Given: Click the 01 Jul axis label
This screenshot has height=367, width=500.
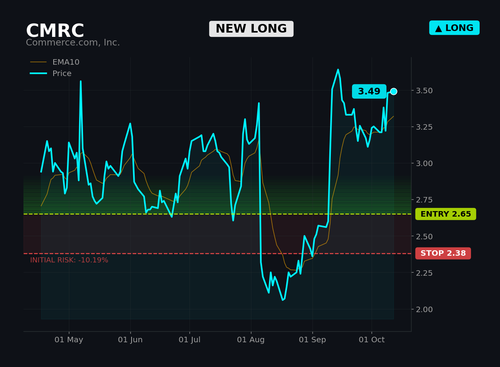Looking at the screenshot, I should [x=189, y=340].
